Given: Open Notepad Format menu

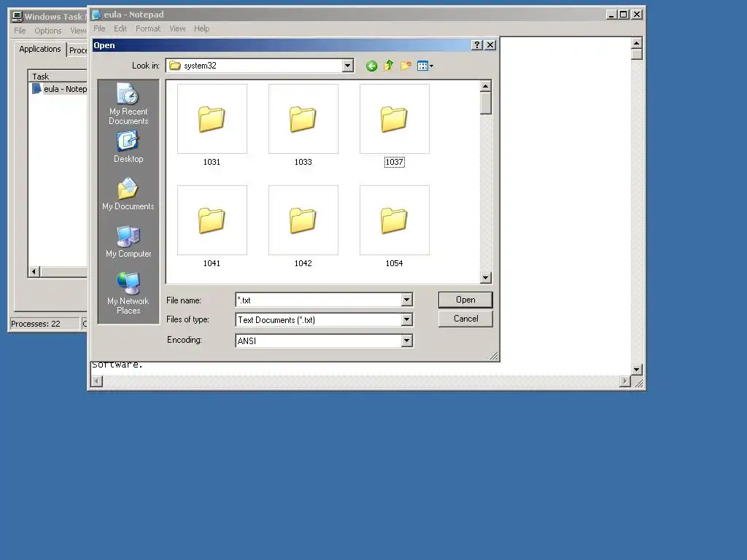Looking at the screenshot, I should (148, 28).
